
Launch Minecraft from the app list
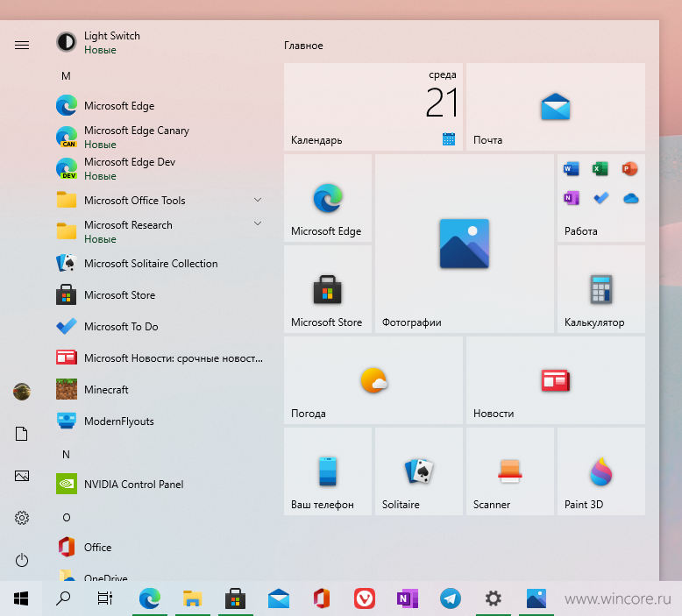tap(160, 390)
